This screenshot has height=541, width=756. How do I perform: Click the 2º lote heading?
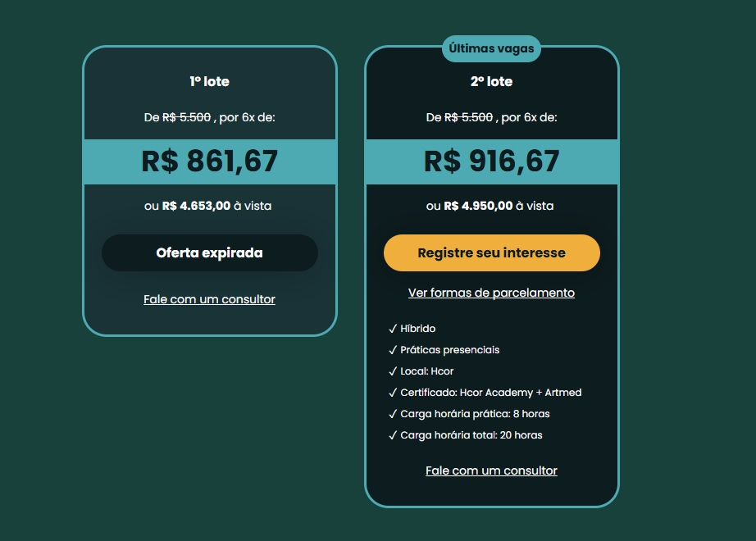[x=491, y=81]
